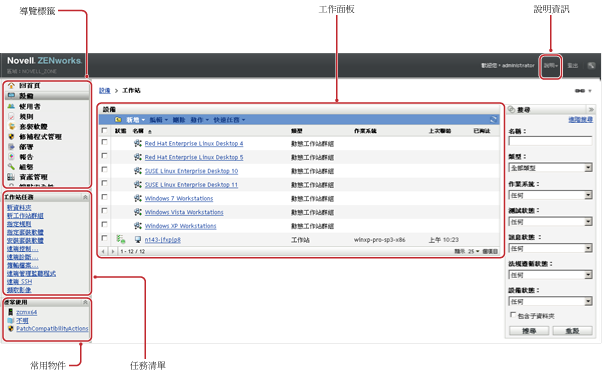The image size is (602, 376).
Task: Toggle the select-all checkbox in table header
Action: (x=104, y=131)
